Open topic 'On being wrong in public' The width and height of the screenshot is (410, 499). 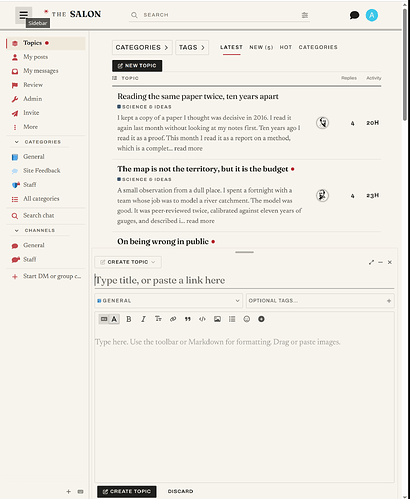pyautogui.click(x=163, y=241)
